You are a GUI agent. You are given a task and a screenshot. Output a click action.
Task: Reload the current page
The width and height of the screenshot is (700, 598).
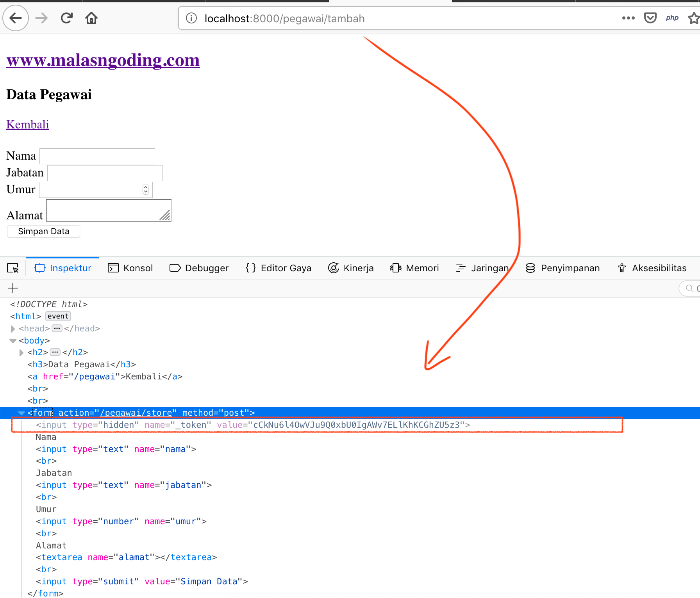pos(66,18)
